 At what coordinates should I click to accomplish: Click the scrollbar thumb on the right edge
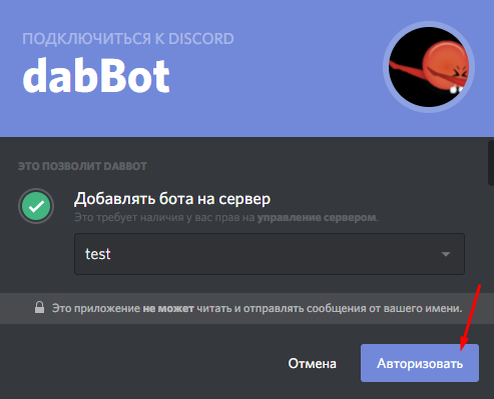[x=491, y=163]
